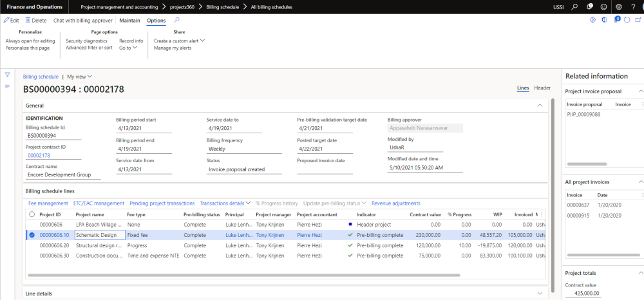Deselect the checked Schematic Design row marker
644x300 pixels.
(32, 235)
